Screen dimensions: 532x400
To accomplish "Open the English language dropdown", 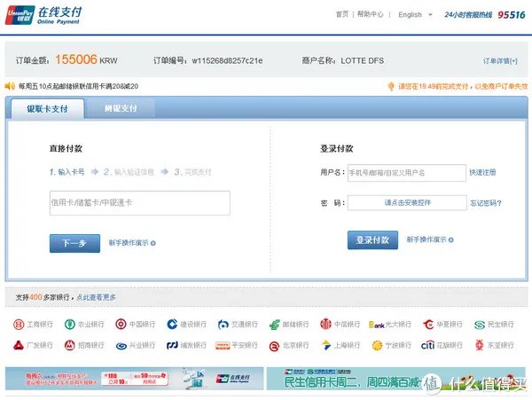I will pos(415,14).
